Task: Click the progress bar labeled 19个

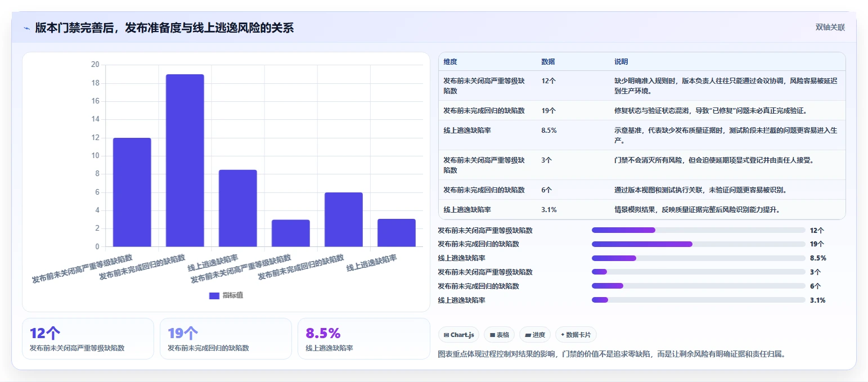Action: 698,244
